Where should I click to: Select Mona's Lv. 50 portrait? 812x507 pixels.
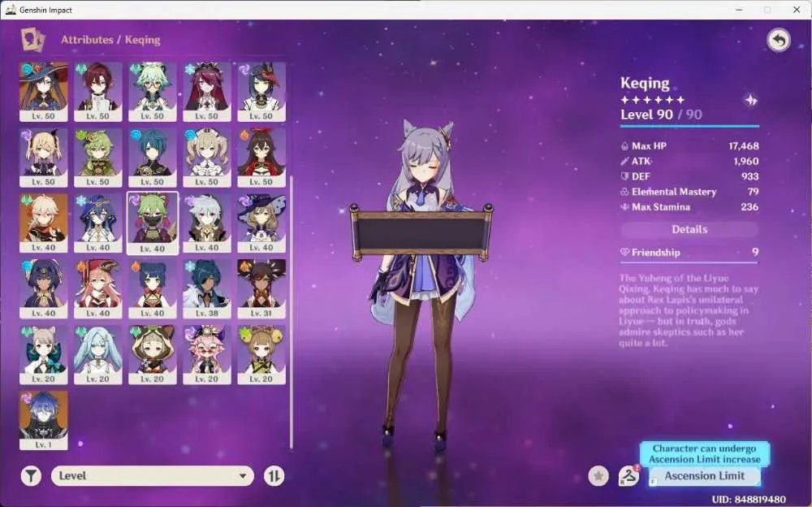pyautogui.click(x=44, y=92)
